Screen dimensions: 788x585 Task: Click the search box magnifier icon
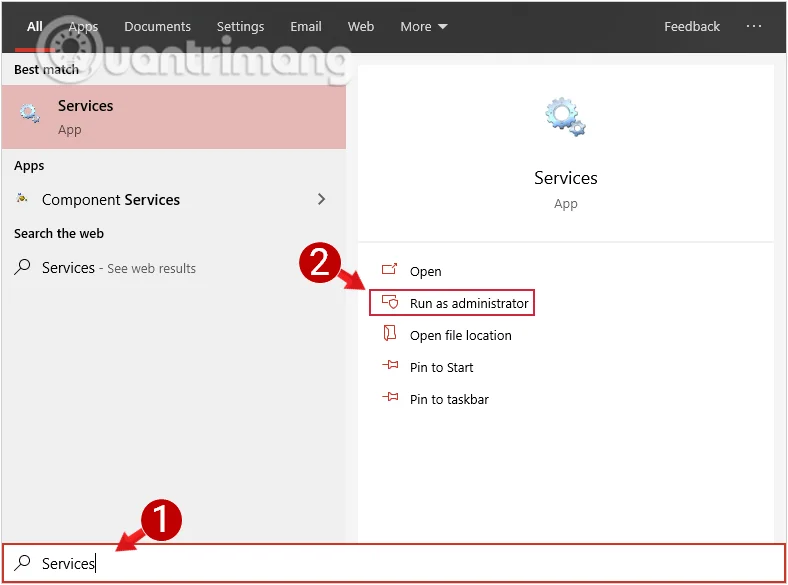point(22,562)
